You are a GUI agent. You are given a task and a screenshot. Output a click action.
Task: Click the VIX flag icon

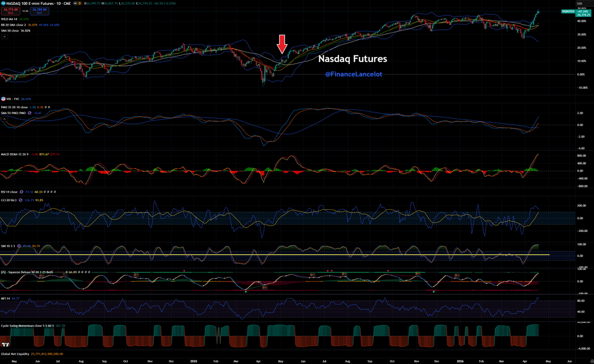pyautogui.click(x=3, y=99)
